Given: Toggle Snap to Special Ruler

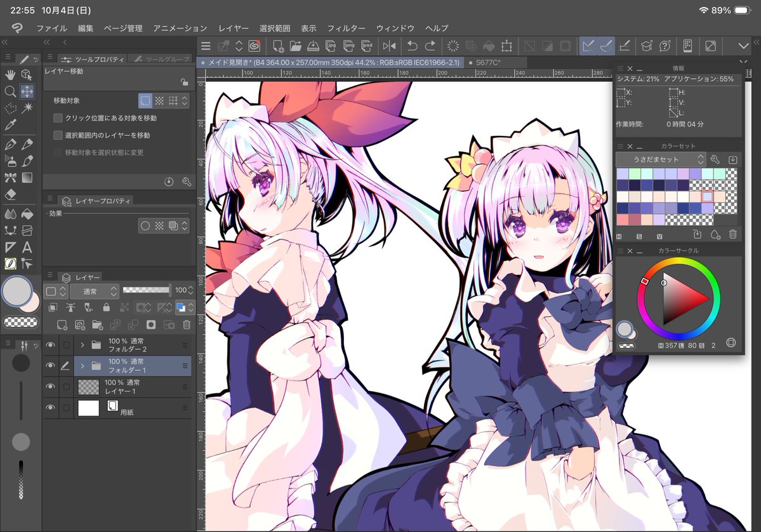Looking at the screenshot, I should [606, 46].
